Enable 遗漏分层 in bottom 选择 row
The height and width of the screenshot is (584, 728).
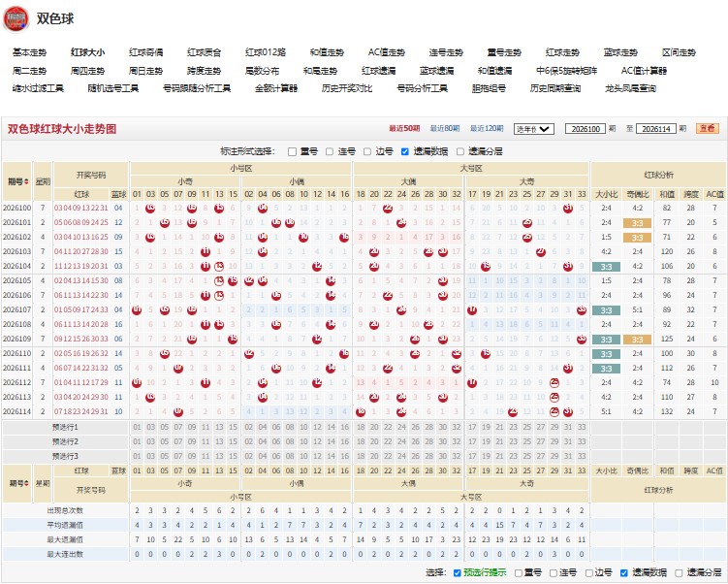[x=679, y=573]
